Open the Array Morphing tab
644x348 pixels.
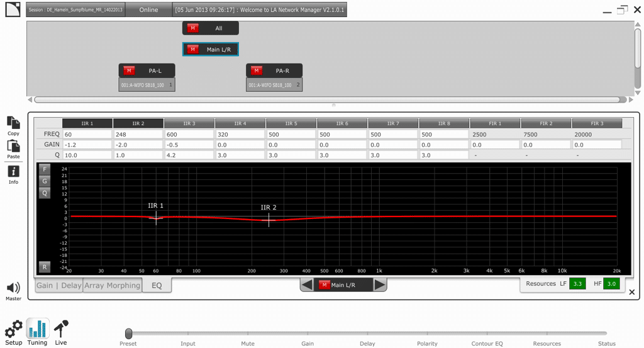point(112,286)
